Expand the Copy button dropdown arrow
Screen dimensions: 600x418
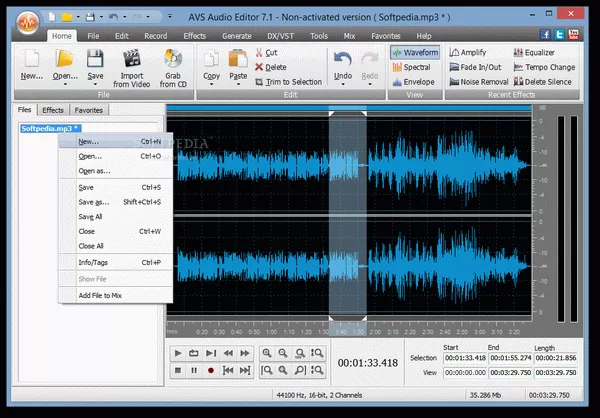(x=211, y=84)
